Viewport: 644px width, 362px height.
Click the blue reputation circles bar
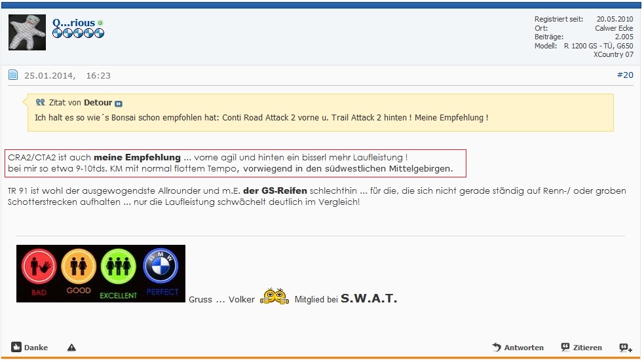click(78, 33)
